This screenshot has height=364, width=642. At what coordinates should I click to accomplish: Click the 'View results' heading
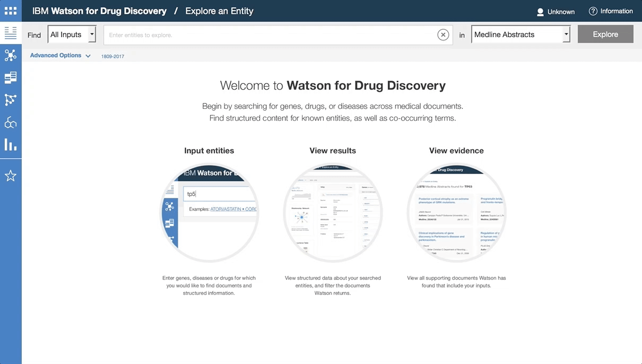point(333,151)
